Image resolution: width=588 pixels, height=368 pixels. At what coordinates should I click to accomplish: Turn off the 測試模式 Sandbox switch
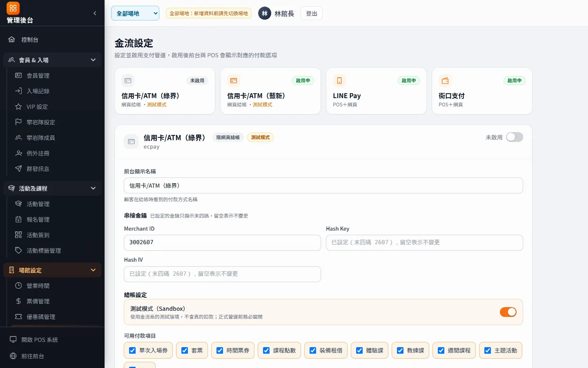click(x=508, y=312)
